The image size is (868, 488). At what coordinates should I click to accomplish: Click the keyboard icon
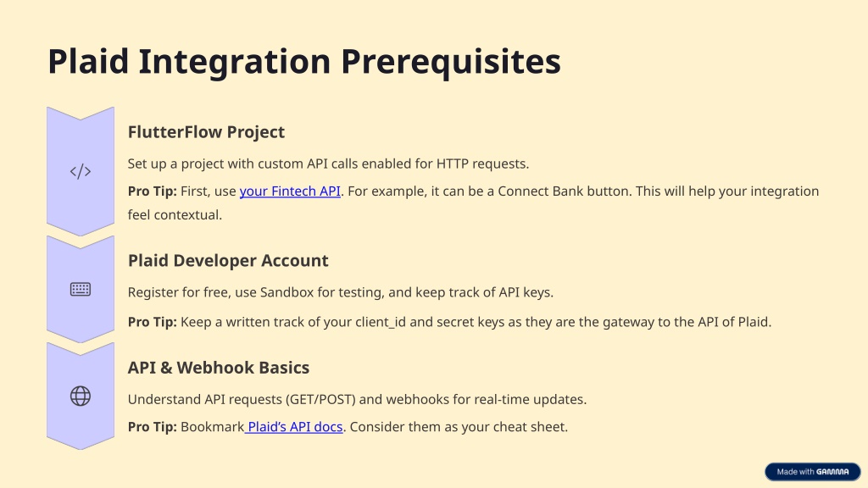click(81, 290)
